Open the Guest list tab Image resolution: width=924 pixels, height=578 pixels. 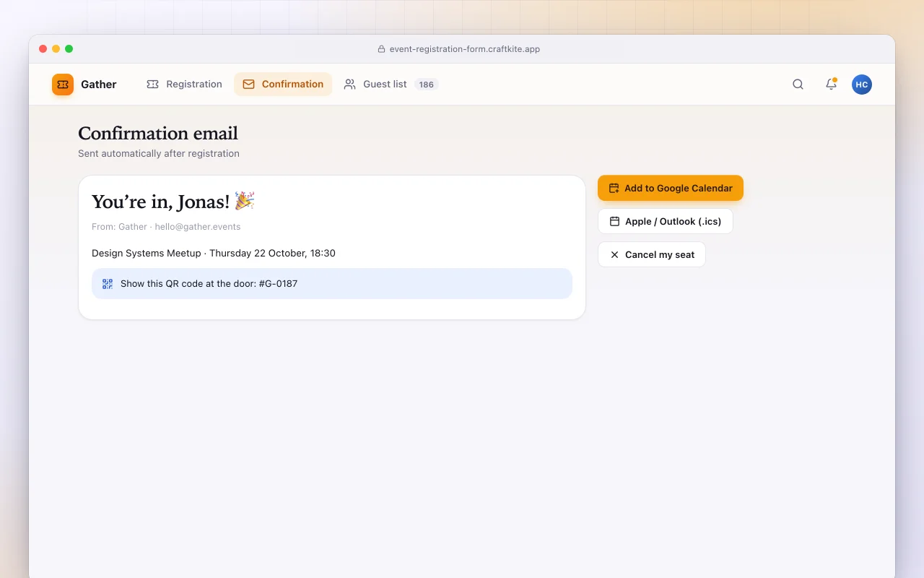point(391,84)
